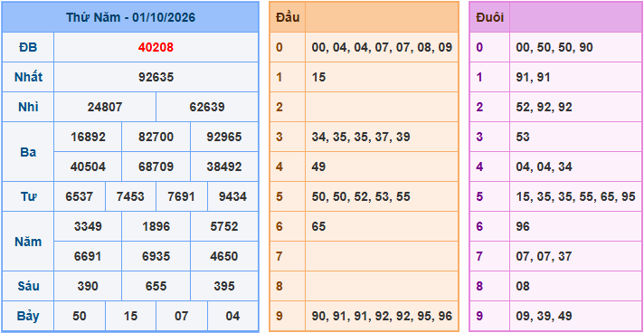This screenshot has height=333, width=644.
Task: Select Đầu 9 values 90, 91, 91, 92, 92, 95, 96
Action: [382, 316]
